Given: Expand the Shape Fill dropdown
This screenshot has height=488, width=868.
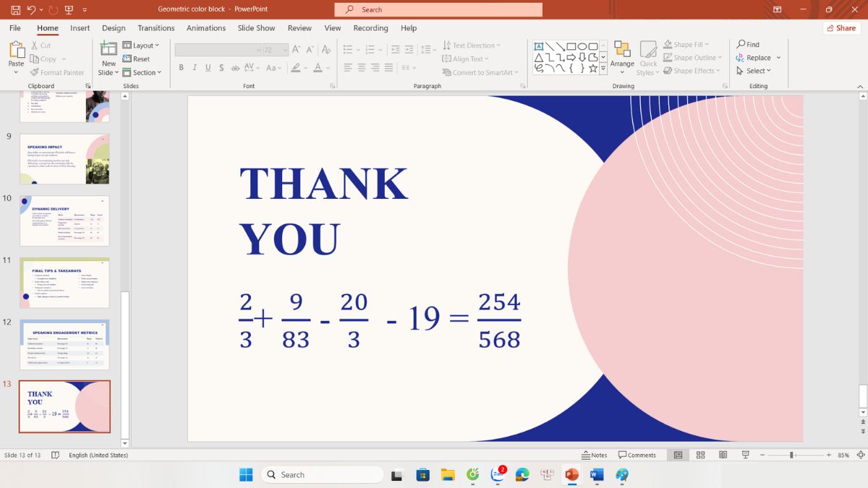Looking at the screenshot, I should (x=686, y=44).
